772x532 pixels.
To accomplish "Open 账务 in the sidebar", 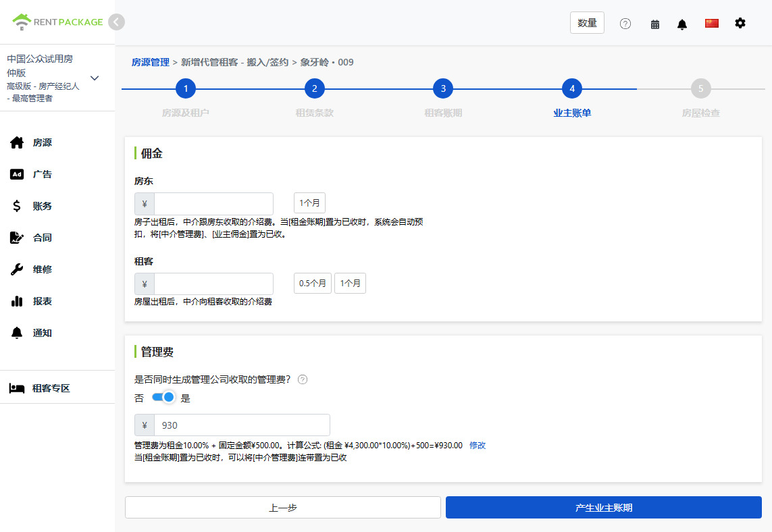I will [x=43, y=206].
